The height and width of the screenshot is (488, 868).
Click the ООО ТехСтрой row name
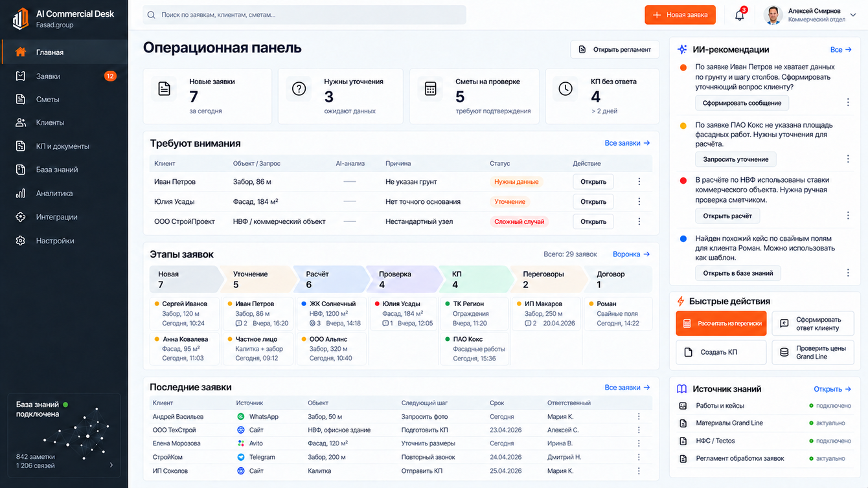tap(174, 430)
